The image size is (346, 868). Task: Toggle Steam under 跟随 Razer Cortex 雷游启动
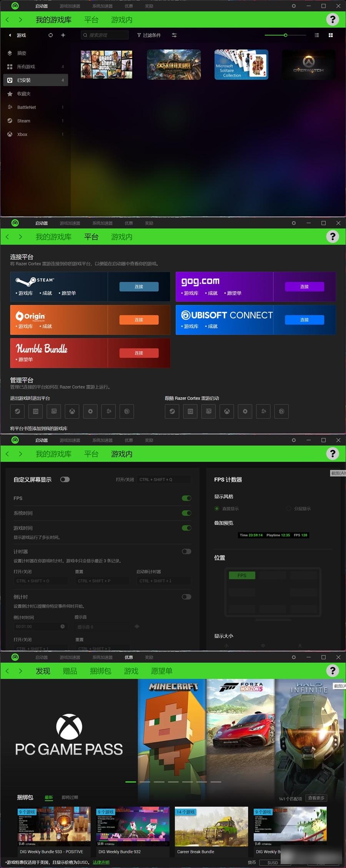click(172, 411)
